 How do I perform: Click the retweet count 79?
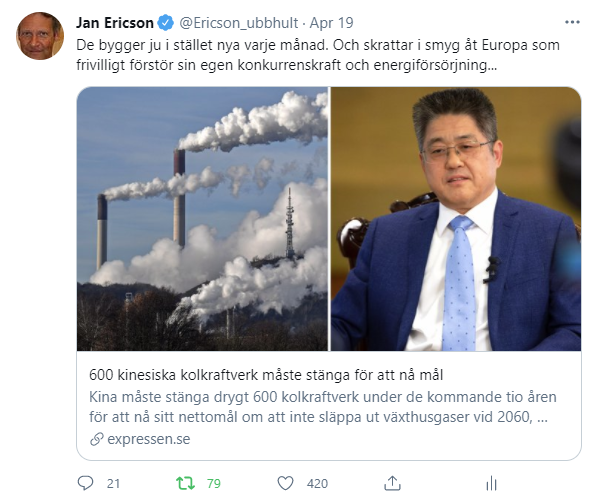[214, 483]
